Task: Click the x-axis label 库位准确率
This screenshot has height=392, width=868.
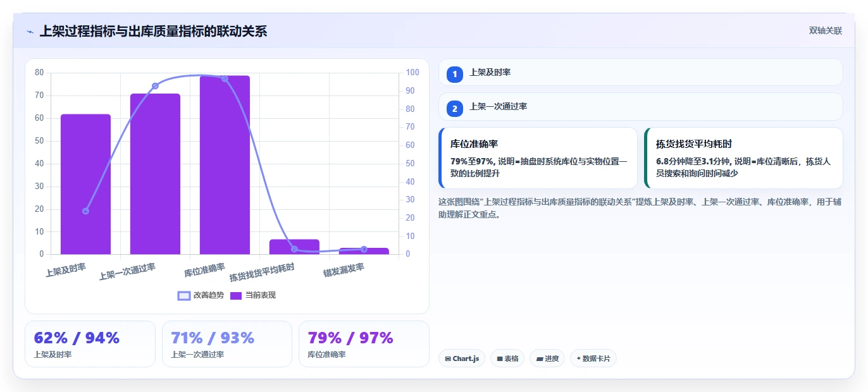Action: click(204, 270)
